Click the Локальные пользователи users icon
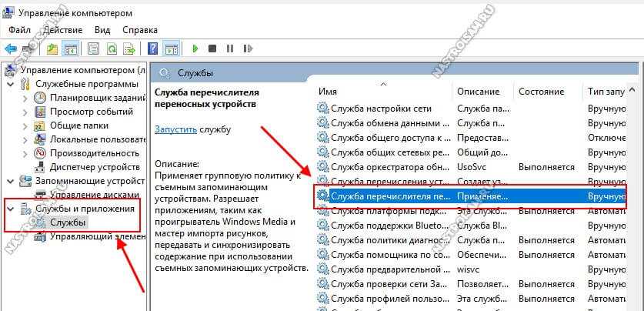Image resolution: width=644 pixels, height=311 pixels. point(40,139)
